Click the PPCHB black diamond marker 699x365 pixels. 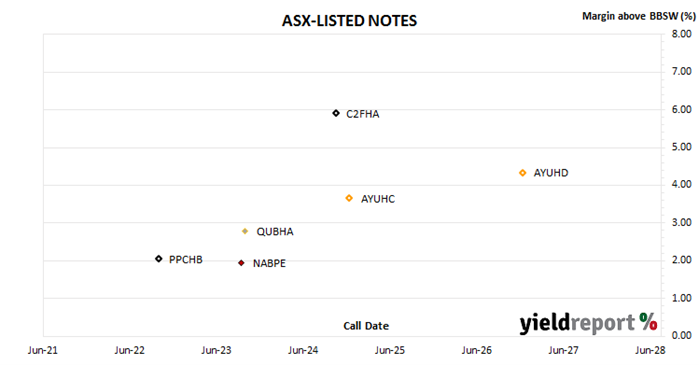(159, 258)
